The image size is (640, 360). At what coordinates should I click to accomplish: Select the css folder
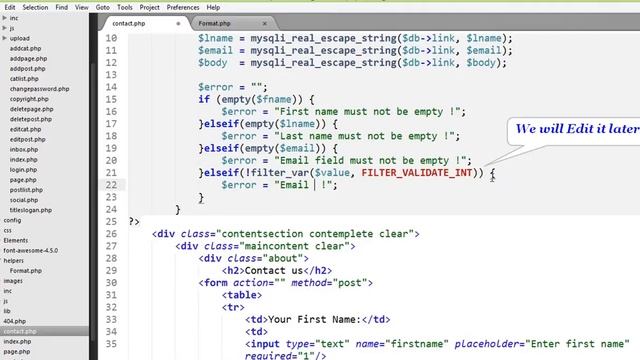click(7, 230)
